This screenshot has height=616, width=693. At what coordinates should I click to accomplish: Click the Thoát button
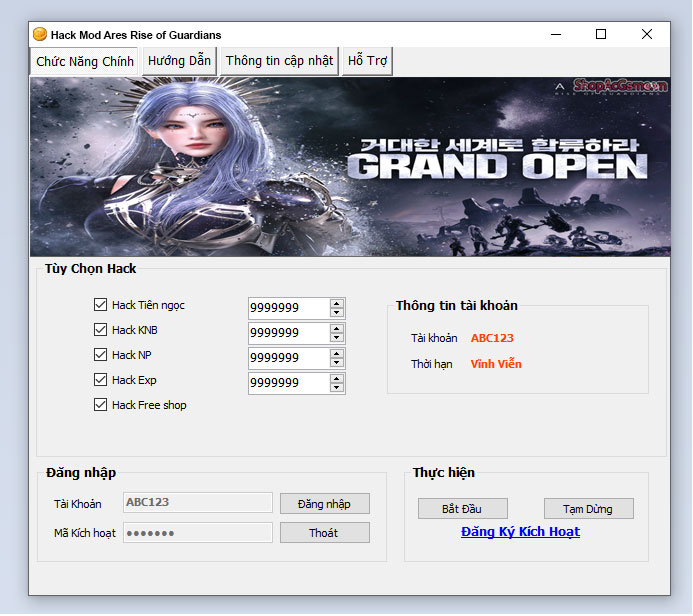coord(324,533)
